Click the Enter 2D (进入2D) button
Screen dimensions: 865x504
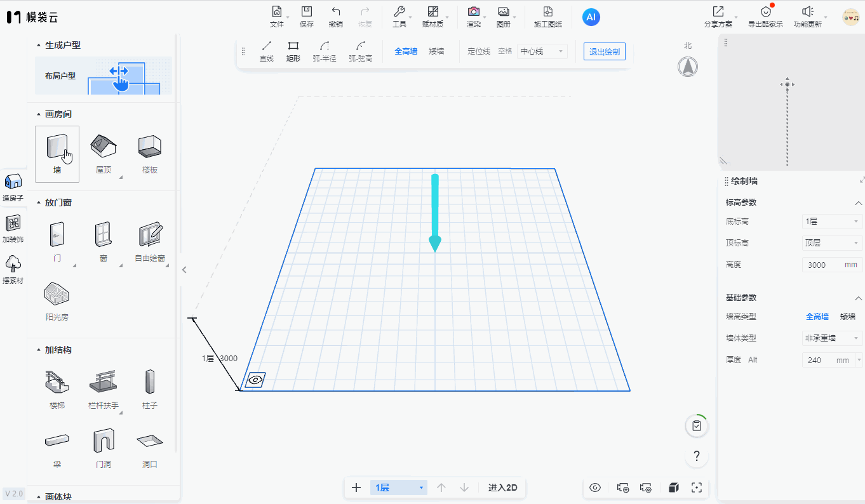point(502,487)
